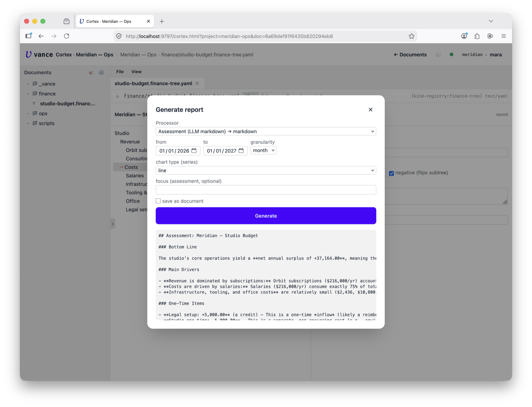The image size is (532, 407).
Task: Click the Generate button
Action: (x=266, y=216)
